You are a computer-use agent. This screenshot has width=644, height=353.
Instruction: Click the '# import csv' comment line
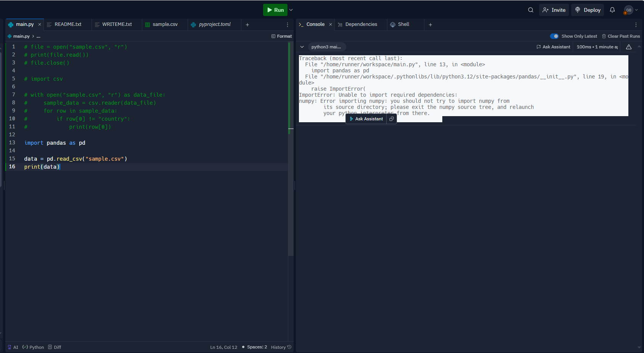[x=43, y=79]
